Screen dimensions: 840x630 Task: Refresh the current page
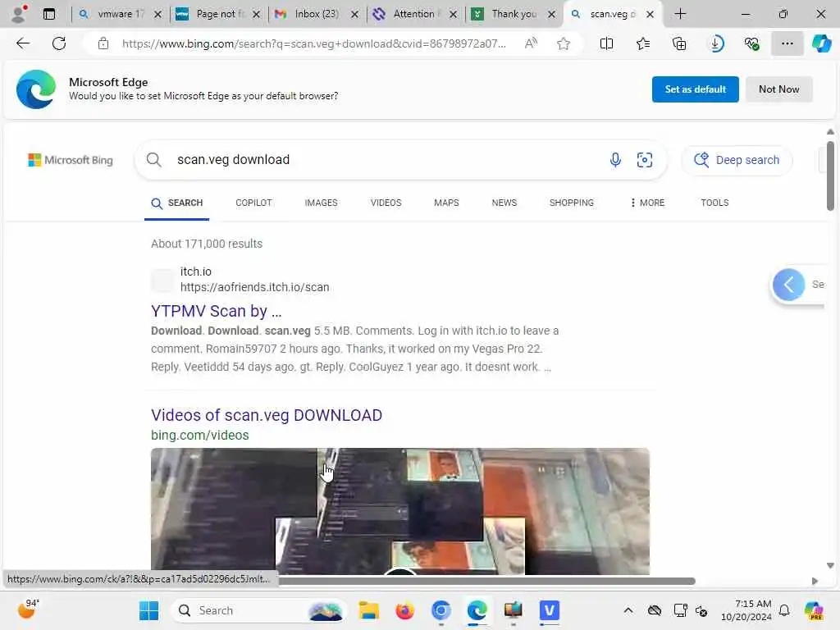59,43
